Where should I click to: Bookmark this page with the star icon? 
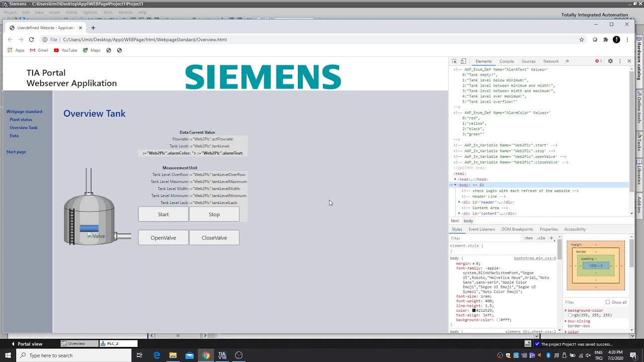(582, 40)
